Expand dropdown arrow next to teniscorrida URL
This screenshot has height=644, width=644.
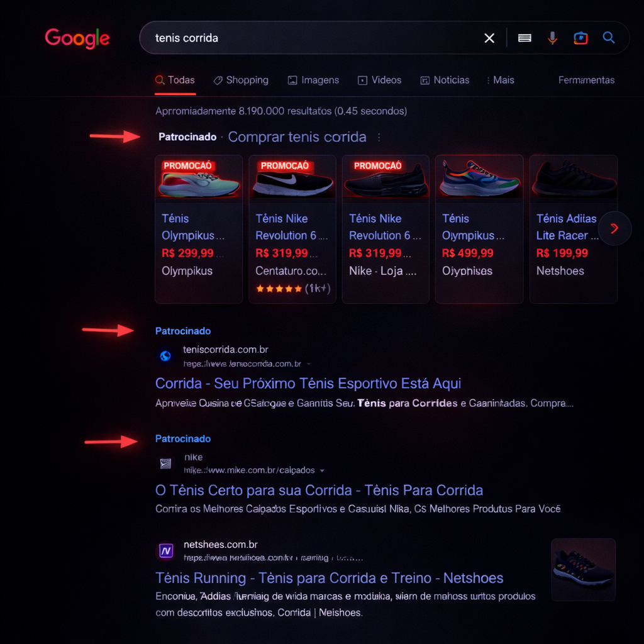pos(309,364)
